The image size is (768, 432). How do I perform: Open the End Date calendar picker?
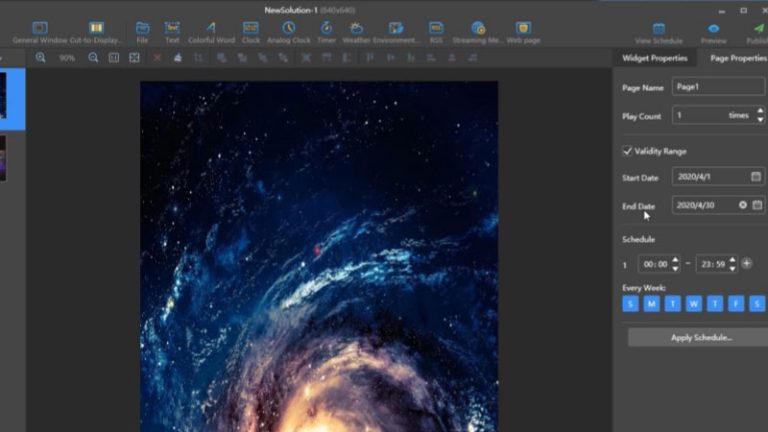757,205
